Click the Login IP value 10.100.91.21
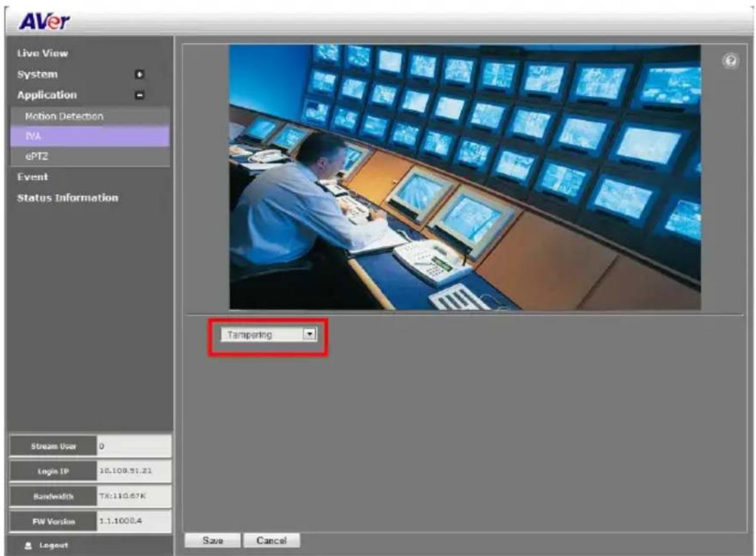The image size is (756, 556). coord(134,470)
